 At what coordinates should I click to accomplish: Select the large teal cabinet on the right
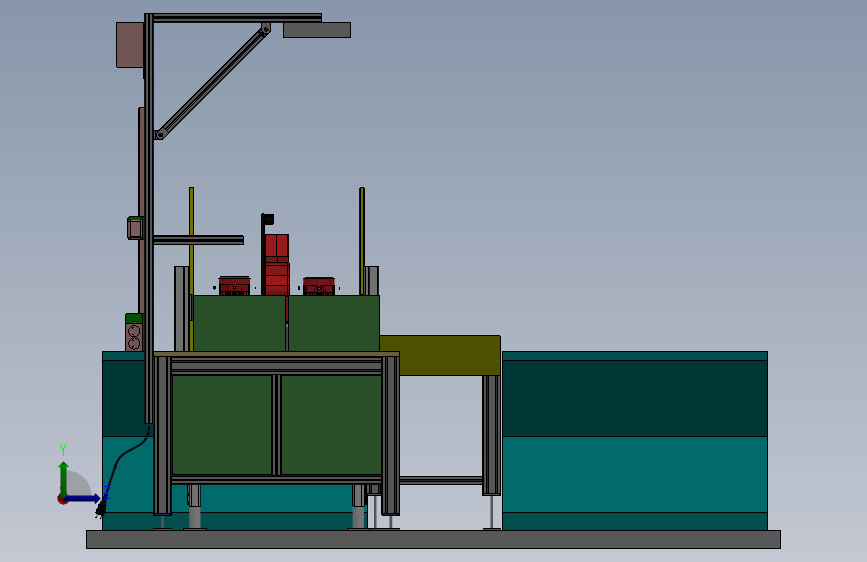(x=635, y=440)
